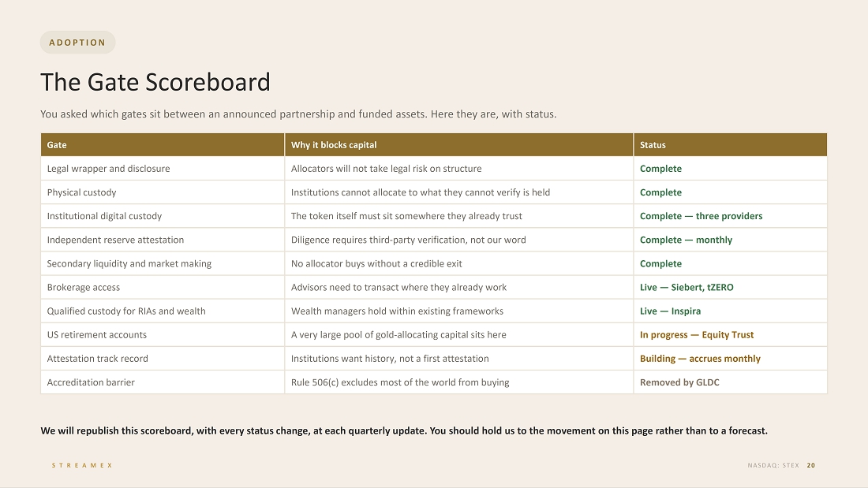Click the Live — Inspira status

tap(671, 311)
